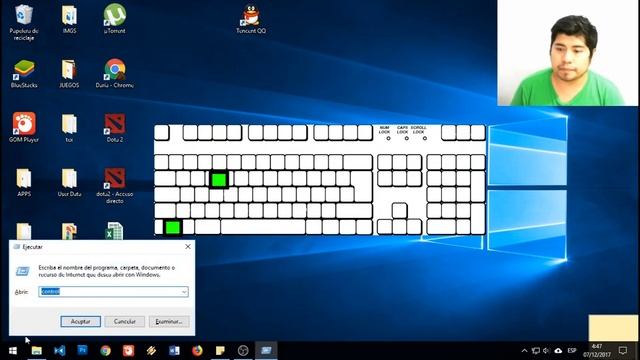640x360 pixels.
Task: Launch GOM Player from the desktop
Action: [24, 128]
